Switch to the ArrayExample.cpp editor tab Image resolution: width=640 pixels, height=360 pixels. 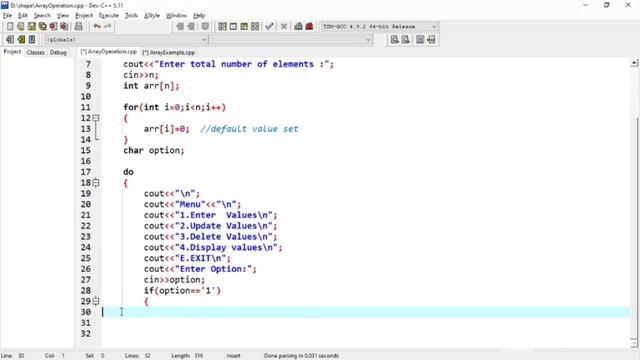(x=169, y=52)
